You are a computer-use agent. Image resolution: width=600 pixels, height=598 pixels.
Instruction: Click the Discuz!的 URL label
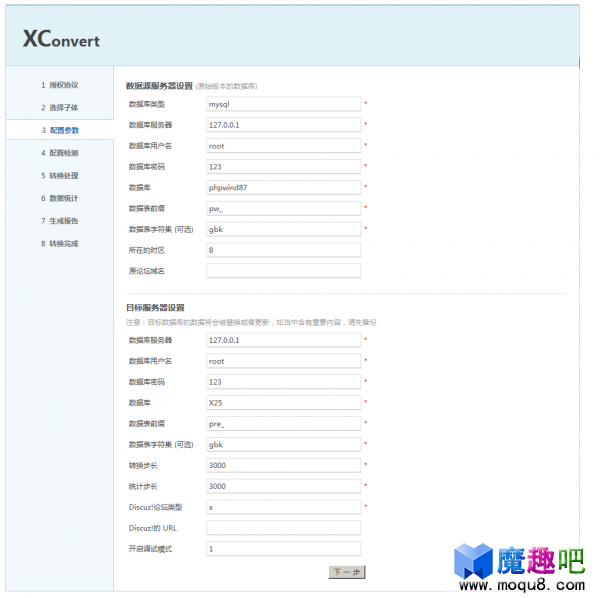point(153,528)
